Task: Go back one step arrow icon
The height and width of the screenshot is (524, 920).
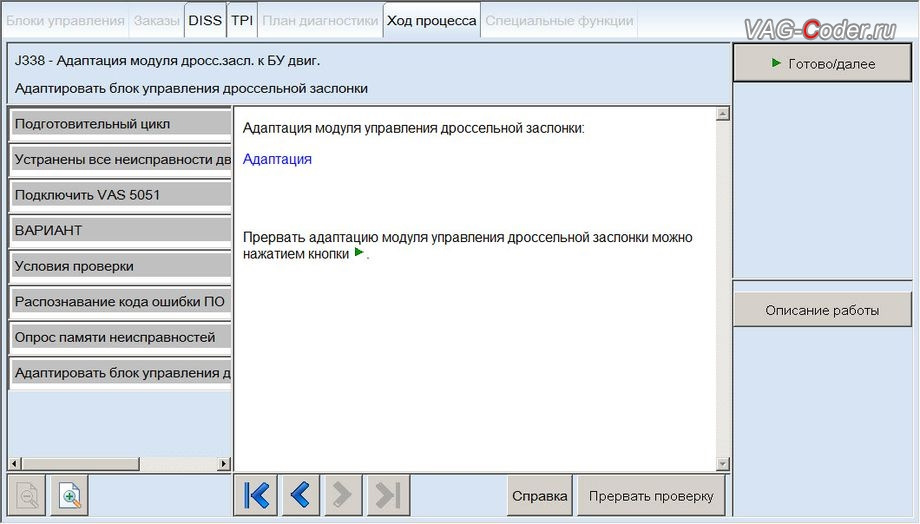Action: [x=300, y=495]
